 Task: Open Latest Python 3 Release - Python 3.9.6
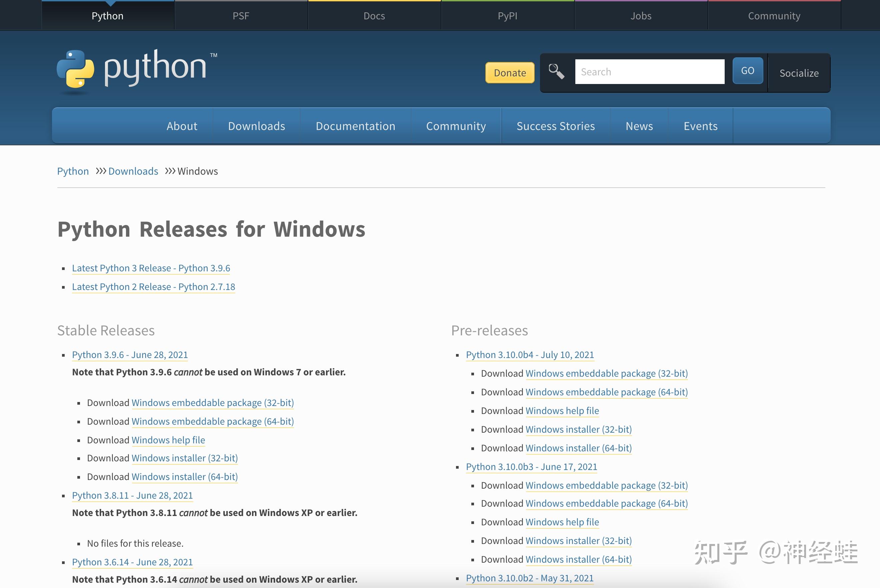tap(151, 268)
